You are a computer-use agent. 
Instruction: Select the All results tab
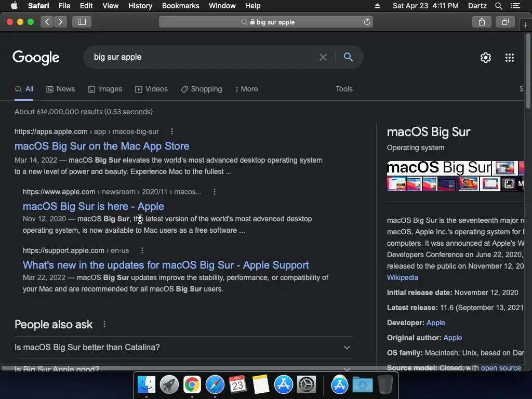coord(24,89)
